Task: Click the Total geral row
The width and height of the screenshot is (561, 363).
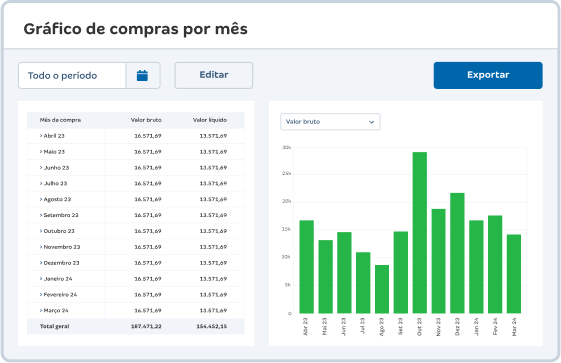Action: 136,326
